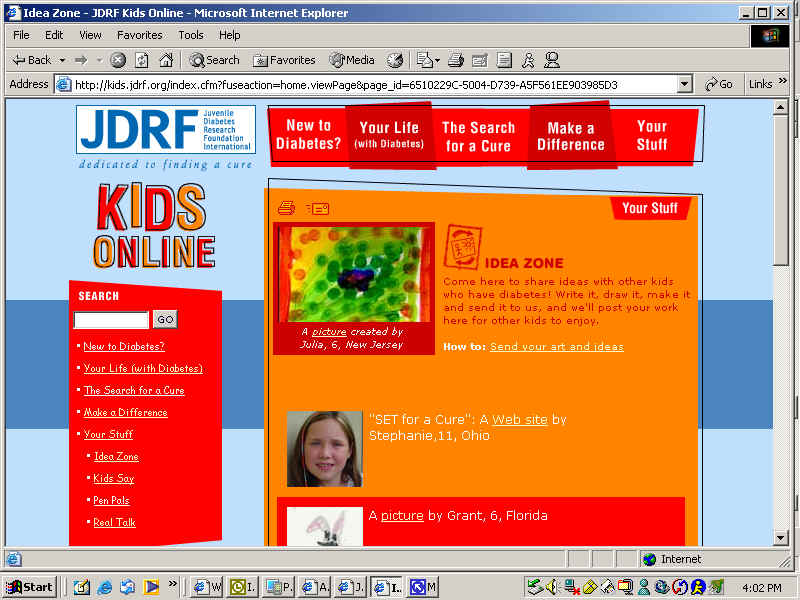Click the Edit page icon in the toolbar
Viewport: 800px width, 600px height.
point(480,60)
